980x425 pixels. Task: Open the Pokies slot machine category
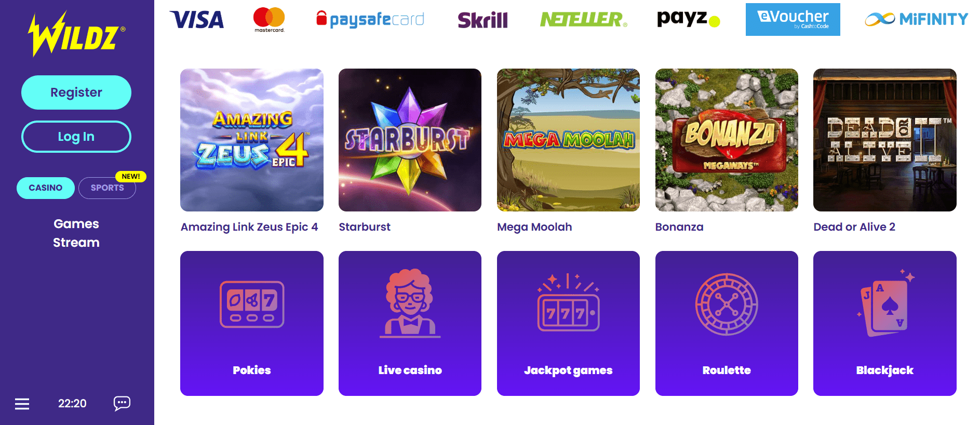pos(252,323)
